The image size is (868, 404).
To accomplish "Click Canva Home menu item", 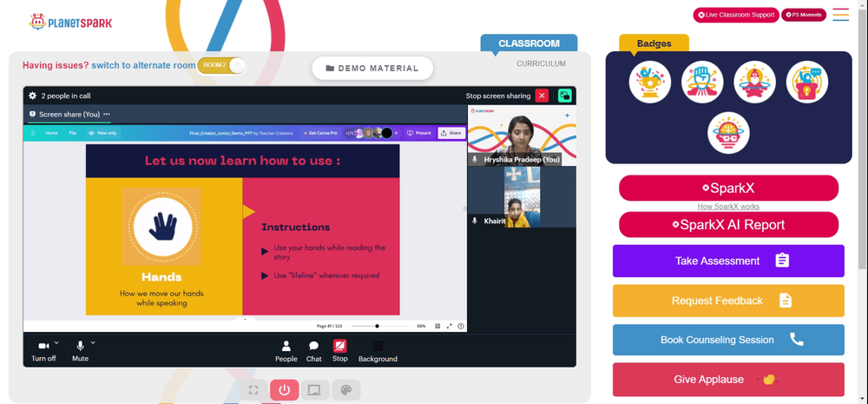I will tap(51, 133).
